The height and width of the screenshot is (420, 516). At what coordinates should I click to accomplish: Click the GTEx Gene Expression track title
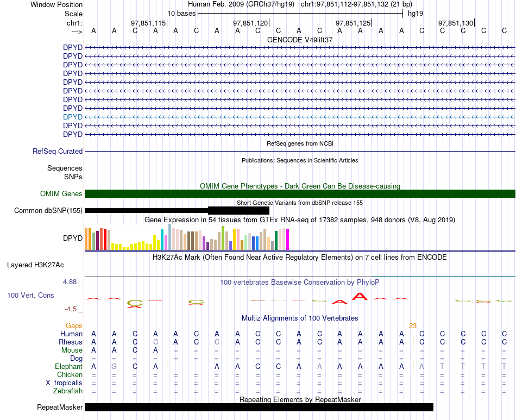click(300, 220)
